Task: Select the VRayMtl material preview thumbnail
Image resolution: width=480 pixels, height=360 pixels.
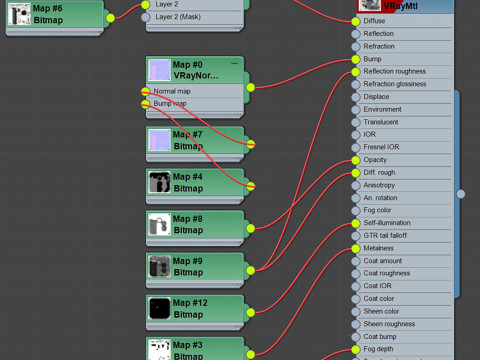Action: (x=370, y=5)
